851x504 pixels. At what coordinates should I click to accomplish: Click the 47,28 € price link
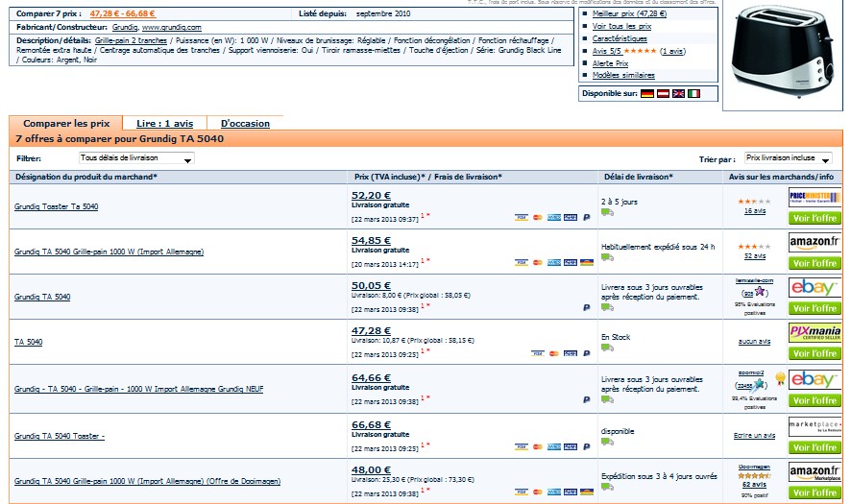coord(371,330)
